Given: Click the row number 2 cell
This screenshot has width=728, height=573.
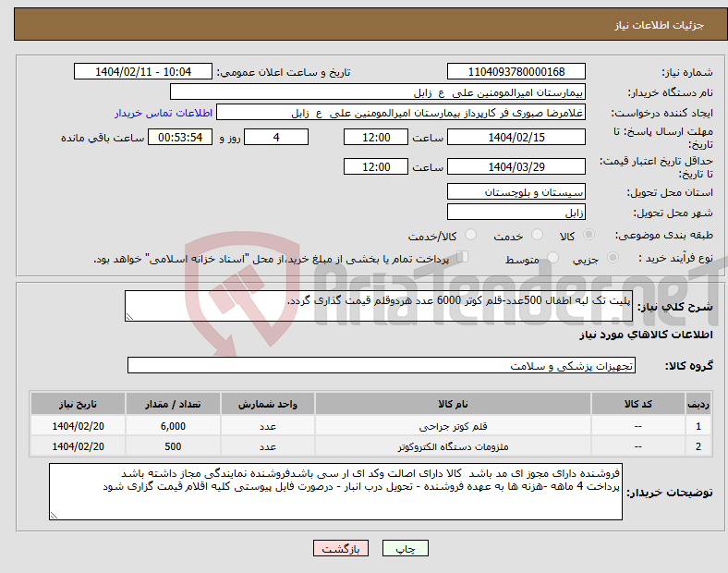Looking at the screenshot, I should 698,446.
